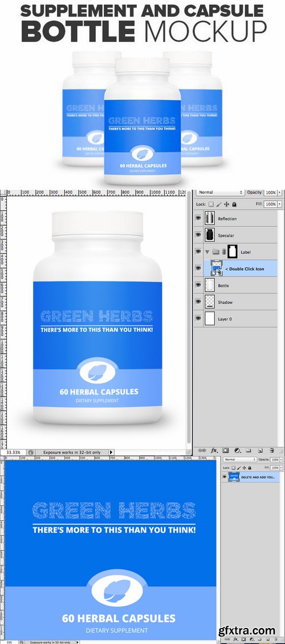Click the Reflection layer thumbnail
Viewport: 285px width, 644px height.
[x=210, y=218]
